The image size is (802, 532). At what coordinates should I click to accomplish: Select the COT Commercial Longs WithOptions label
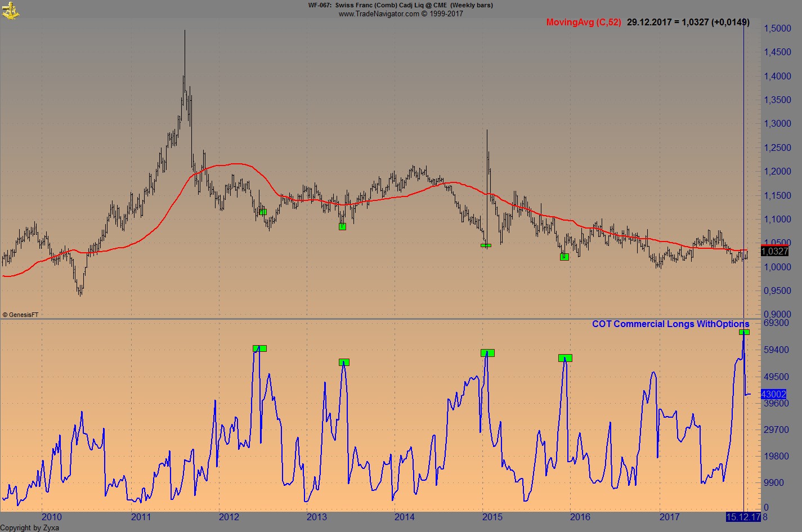pyautogui.click(x=671, y=324)
